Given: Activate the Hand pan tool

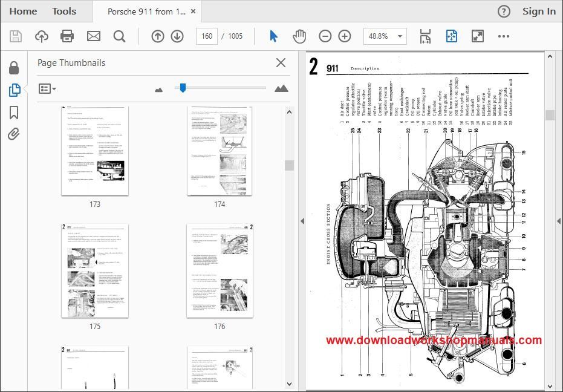Looking at the screenshot, I should click(x=299, y=36).
